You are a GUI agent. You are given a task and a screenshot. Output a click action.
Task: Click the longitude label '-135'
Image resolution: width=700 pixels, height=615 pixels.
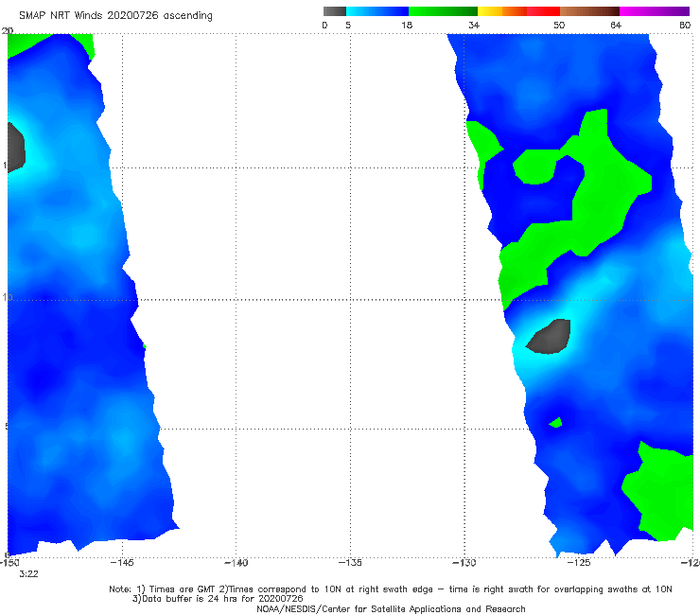click(x=350, y=562)
